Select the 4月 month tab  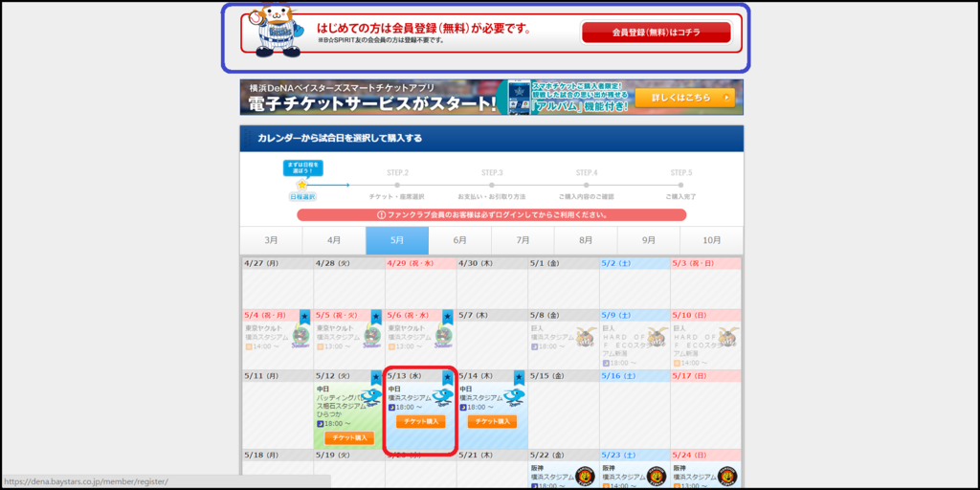[334, 240]
